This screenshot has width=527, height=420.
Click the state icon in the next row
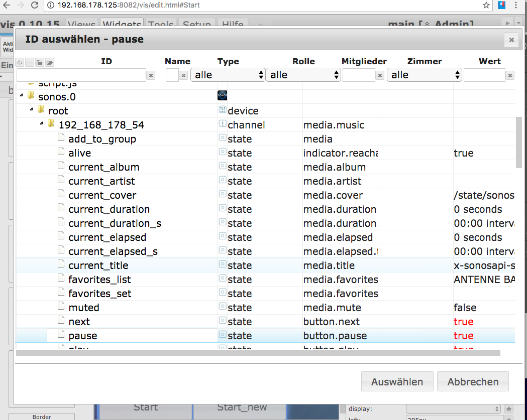click(222, 320)
